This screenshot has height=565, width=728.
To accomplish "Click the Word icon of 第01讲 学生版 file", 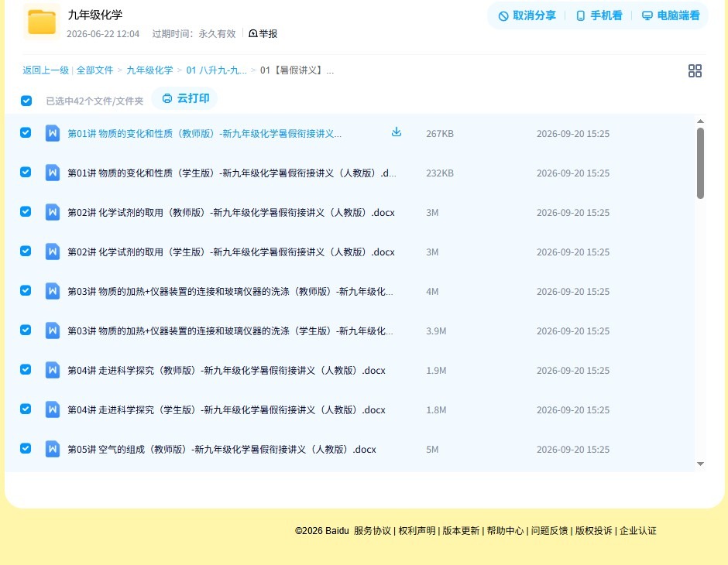I will click(53, 173).
